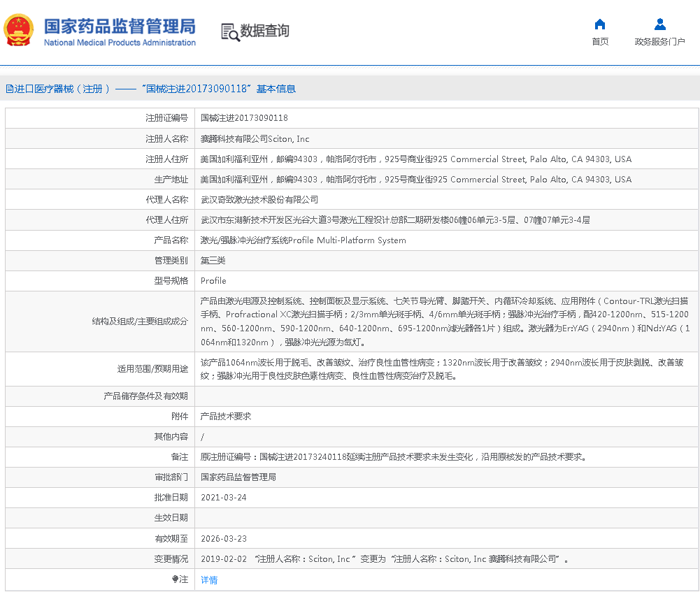Click the home house icon

[x=599, y=24]
